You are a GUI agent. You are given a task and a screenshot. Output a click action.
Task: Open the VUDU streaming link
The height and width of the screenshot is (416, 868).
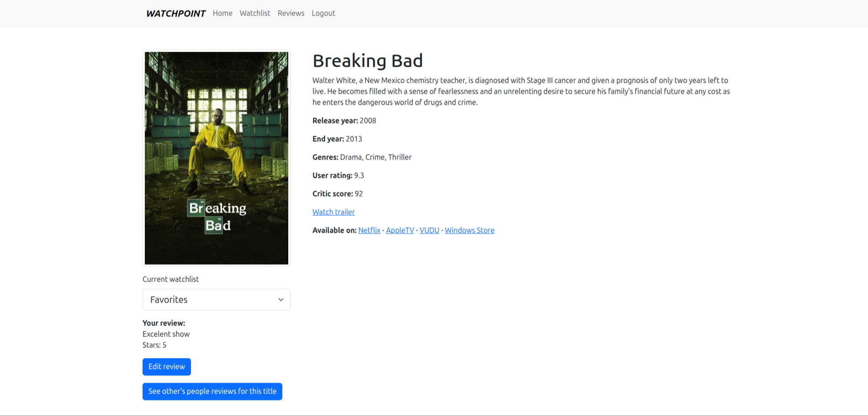429,230
